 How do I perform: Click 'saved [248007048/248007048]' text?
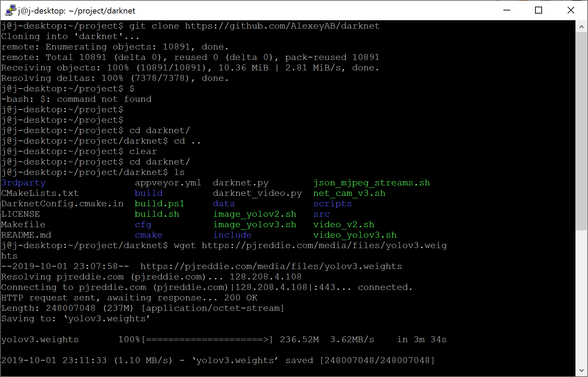360,361
